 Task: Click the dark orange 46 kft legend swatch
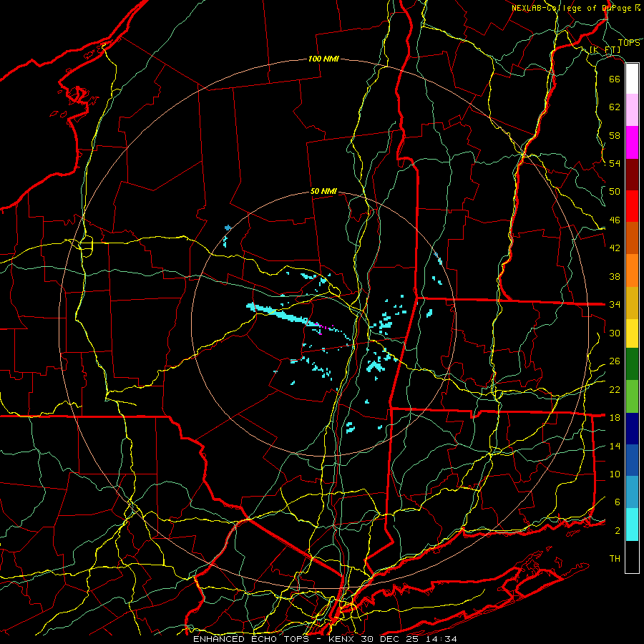[x=632, y=238]
